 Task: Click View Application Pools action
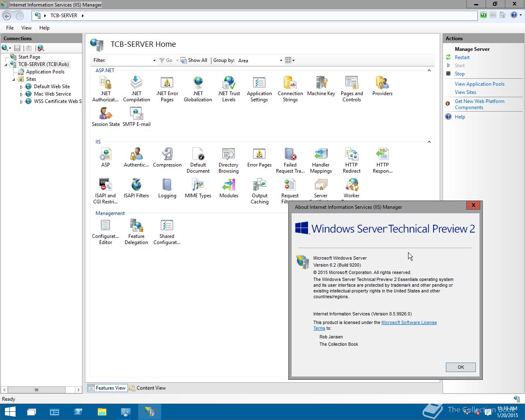point(479,84)
